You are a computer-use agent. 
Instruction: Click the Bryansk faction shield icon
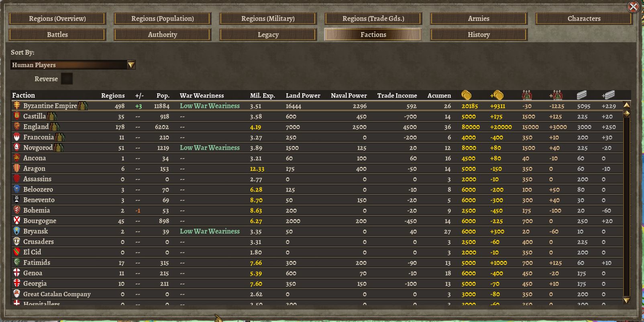(x=17, y=231)
